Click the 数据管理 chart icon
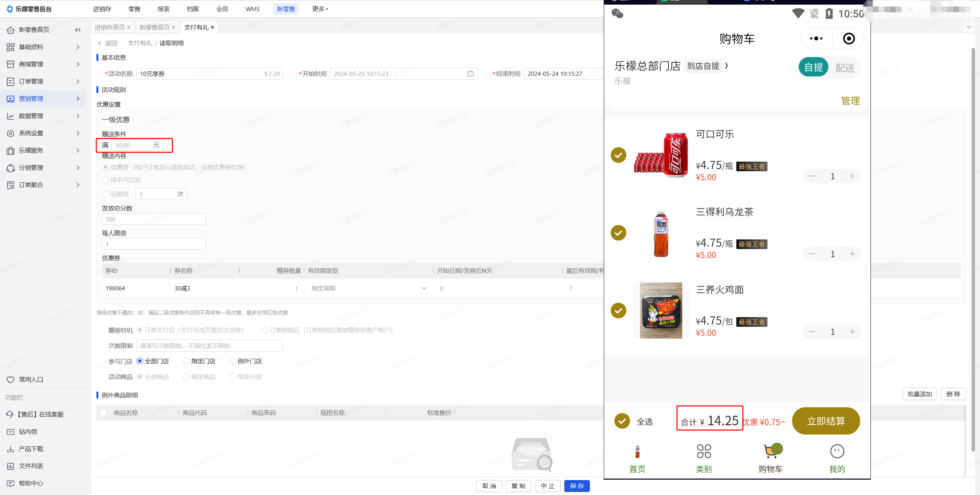Image resolution: width=980 pixels, height=495 pixels. (11, 116)
